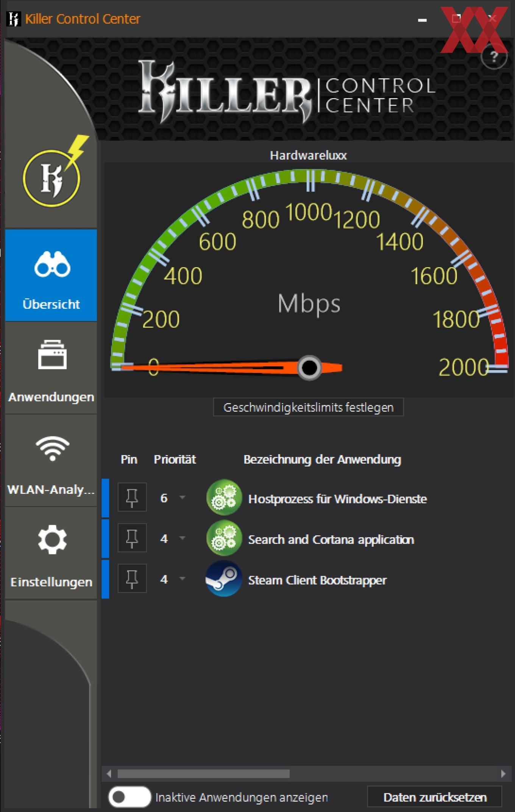
Task: Select Search and Cortana application text
Action: [x=331, y=540]
